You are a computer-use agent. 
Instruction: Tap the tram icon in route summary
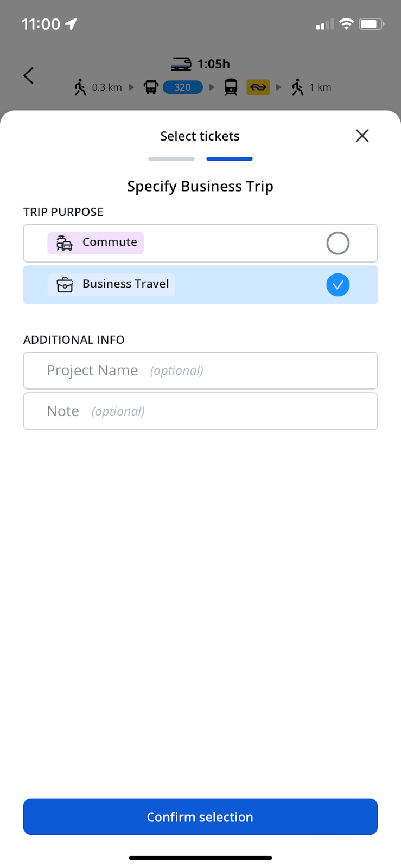[x=231, y=87]
